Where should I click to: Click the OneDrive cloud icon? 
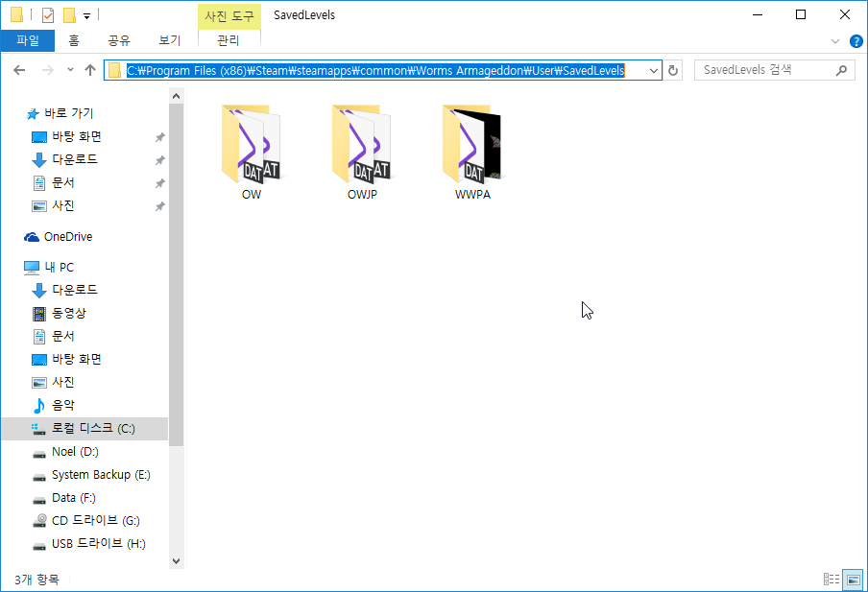[32, 237]
